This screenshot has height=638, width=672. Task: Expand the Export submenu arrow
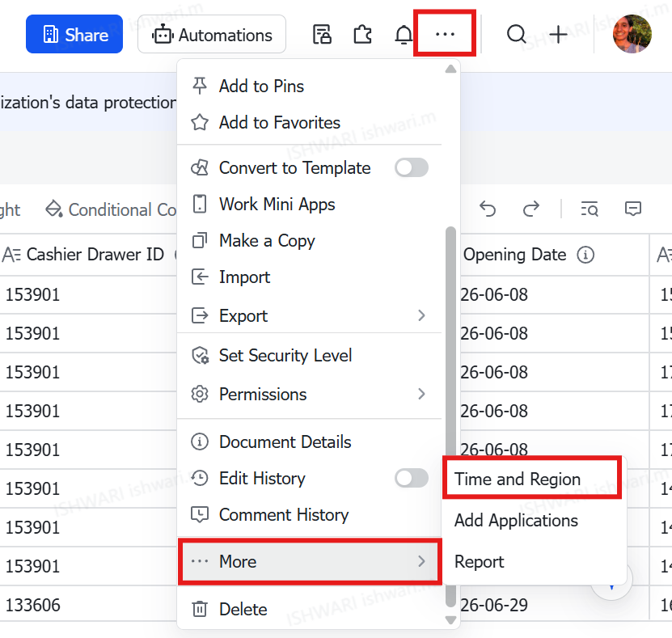(x=421, y=315)
